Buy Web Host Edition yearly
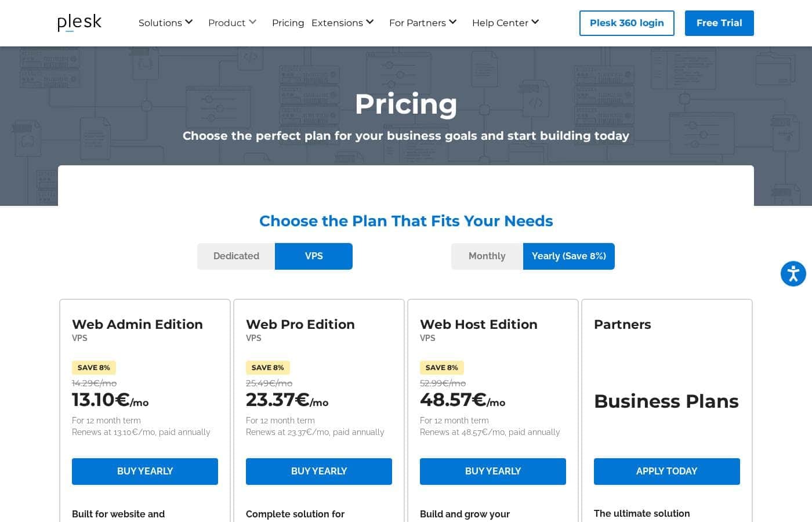Image resolution: width=812 pixels, height=522 pixels. coord(493,472)
